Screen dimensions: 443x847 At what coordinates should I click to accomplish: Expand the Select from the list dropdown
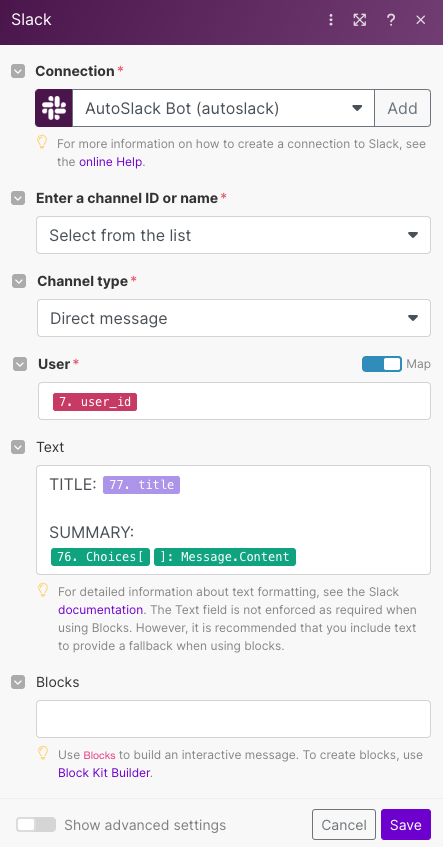[x=233, y=235]
